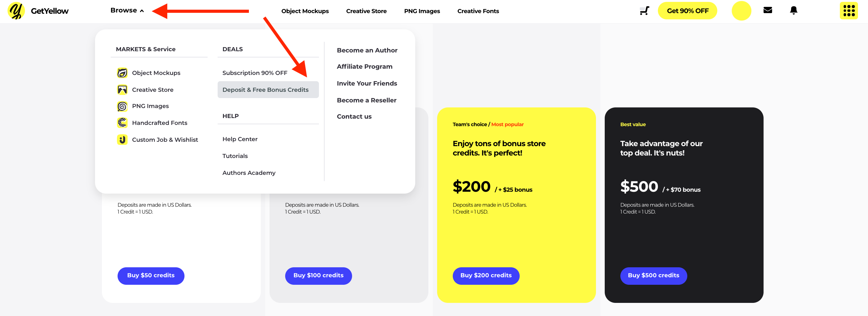Click the Get 90% OFF button
The image size is (868, 316).
click(687, 11)
